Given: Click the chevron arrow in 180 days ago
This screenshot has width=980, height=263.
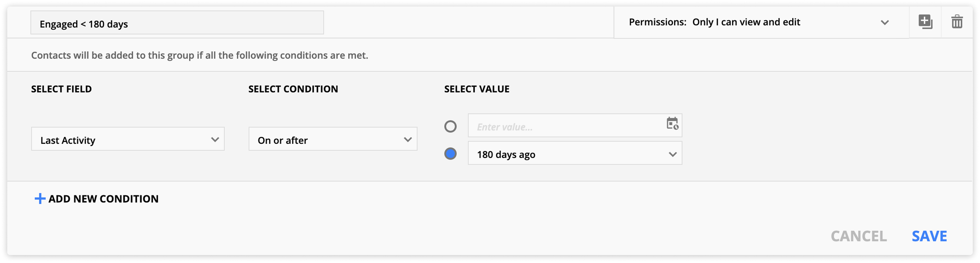Looking at the screenshot, I should (x=672, y=154).
